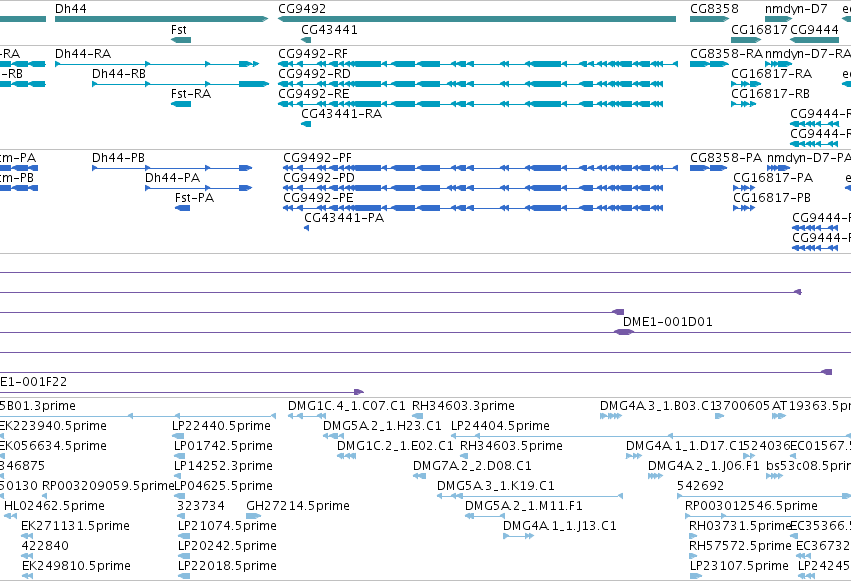This screenshot has height=581, width=851.
Task: Select protein CG9492-PE label
Action: pos(318,198)
